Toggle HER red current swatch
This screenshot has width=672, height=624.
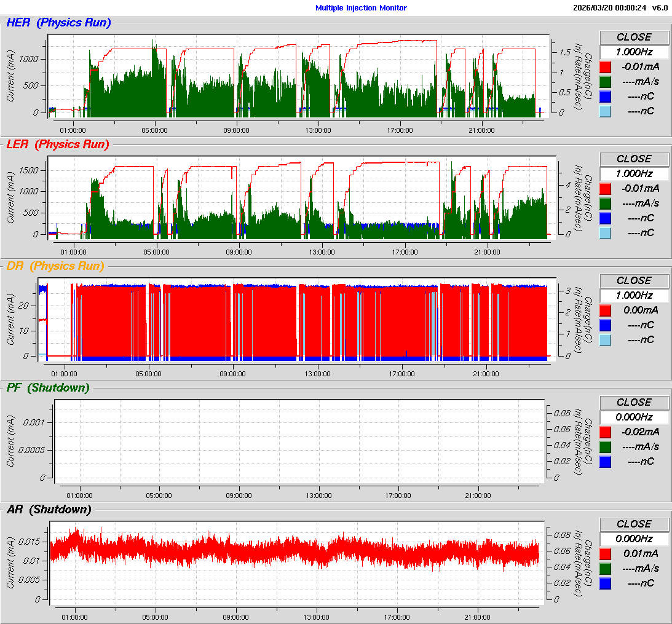click(606, 67)
